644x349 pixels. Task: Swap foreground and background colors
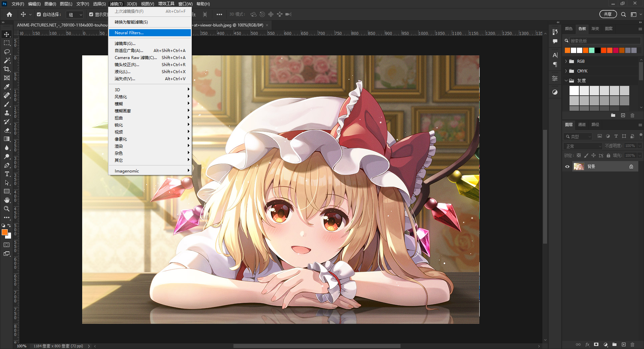click(9, 226)
